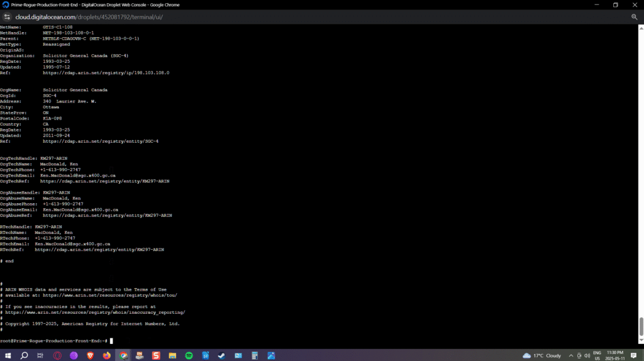Open Firefox from the taskbar
This screenshot has width=644, height=361.
106,355
